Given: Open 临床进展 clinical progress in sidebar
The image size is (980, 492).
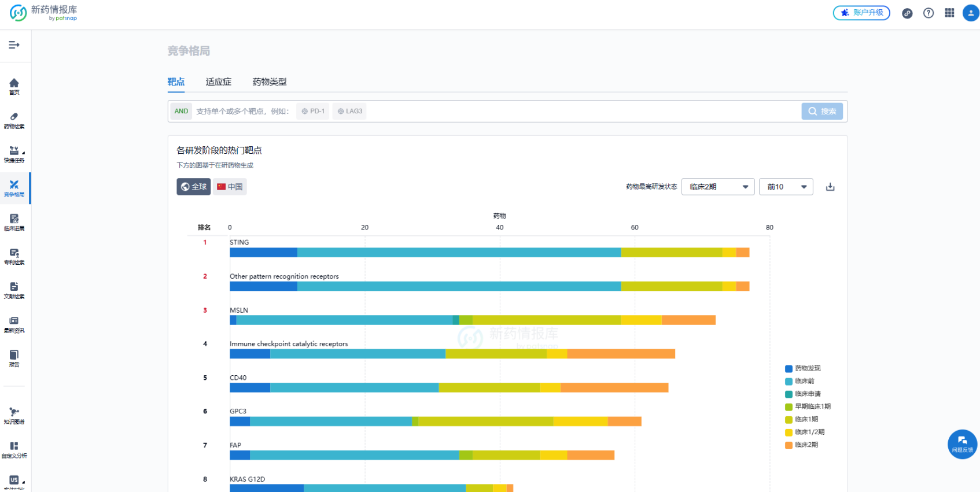Looking at the screenshot, I should tap(14, 223).
